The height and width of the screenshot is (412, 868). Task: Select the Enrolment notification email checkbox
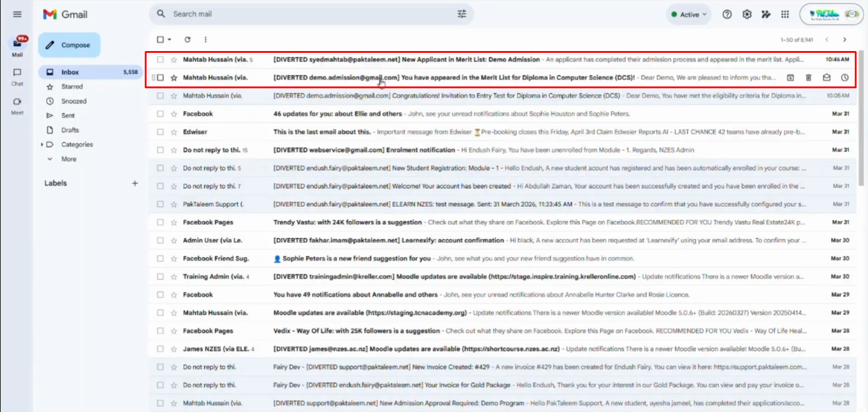click(x=160, y=150)
